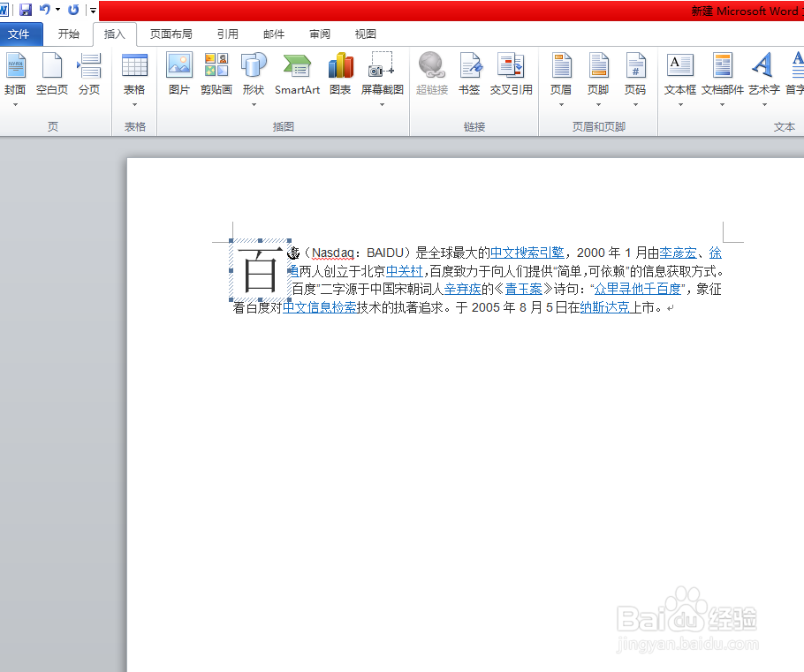Image resolution: width=804 pixels, height=672 pixels.
Task: Expand the 页脚 dropdown arrow
Action: tap(598, 104)
